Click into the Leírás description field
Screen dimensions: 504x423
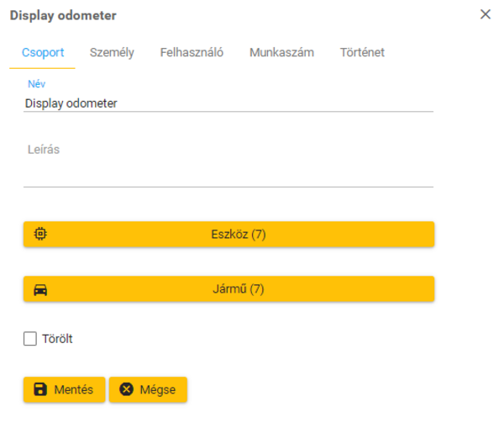(228, 172)
